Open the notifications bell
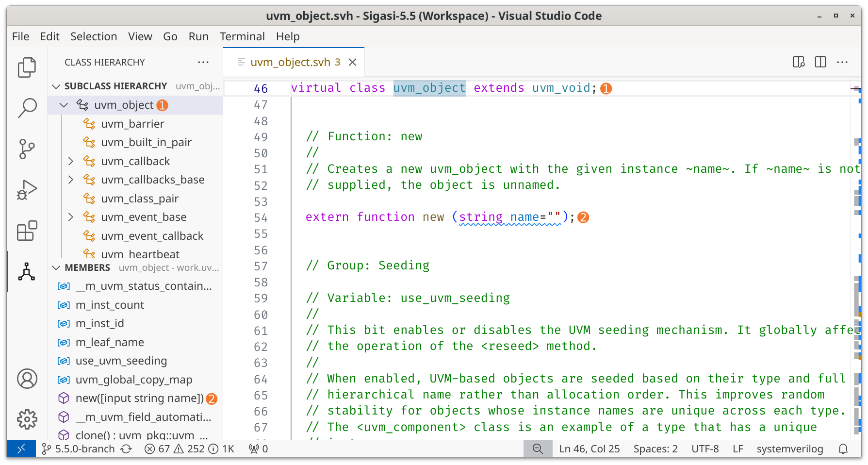Image resolution: width=868 pixels, height=465 pixels. coord(843,449)
